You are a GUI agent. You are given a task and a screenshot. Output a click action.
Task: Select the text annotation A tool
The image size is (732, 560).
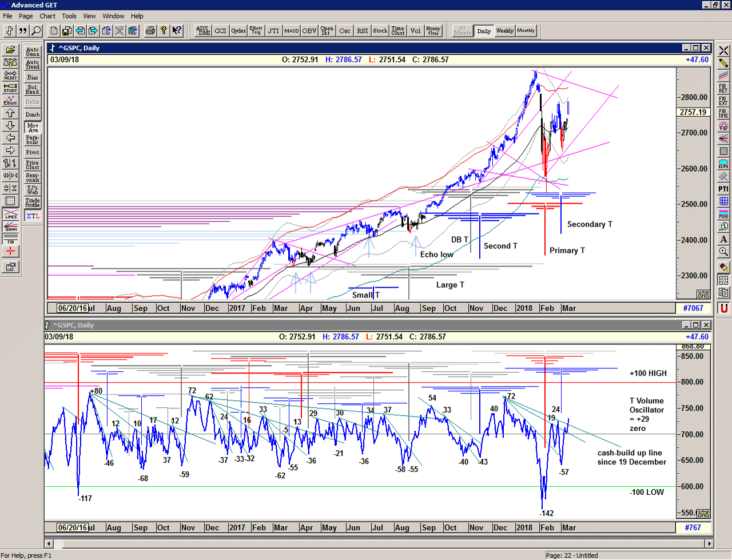coord(723,239)
